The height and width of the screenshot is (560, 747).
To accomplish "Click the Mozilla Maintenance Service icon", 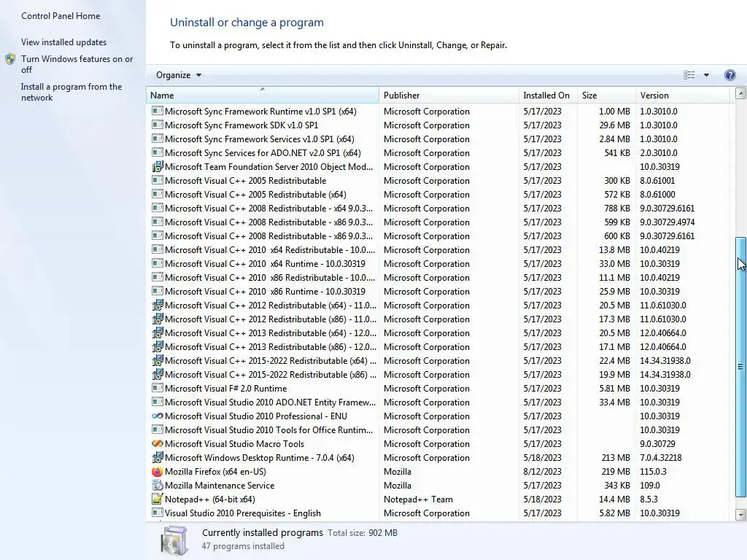I will pyautogui.click(x=157, y=485).
